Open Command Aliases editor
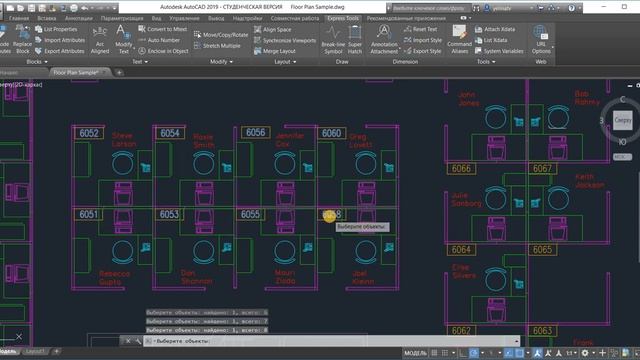Image resolution: width=640 pixels, height=360 pixels. pos(459,40)
